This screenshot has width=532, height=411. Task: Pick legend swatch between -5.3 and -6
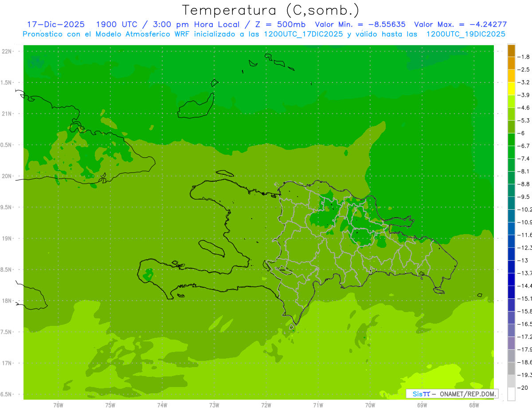tap(511, 127)
